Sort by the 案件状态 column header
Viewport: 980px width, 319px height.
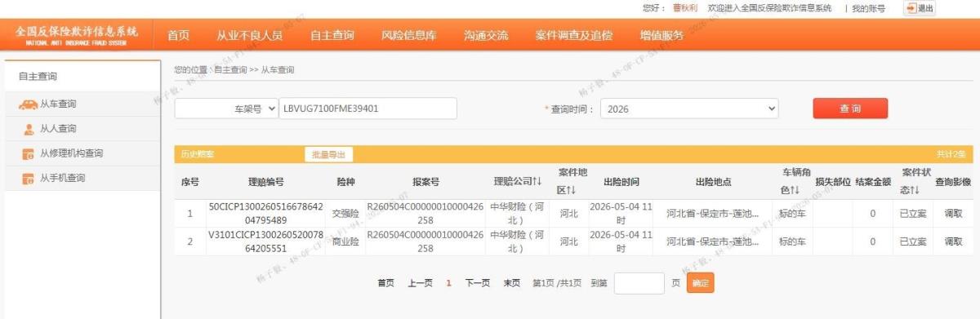click(912, 181)
